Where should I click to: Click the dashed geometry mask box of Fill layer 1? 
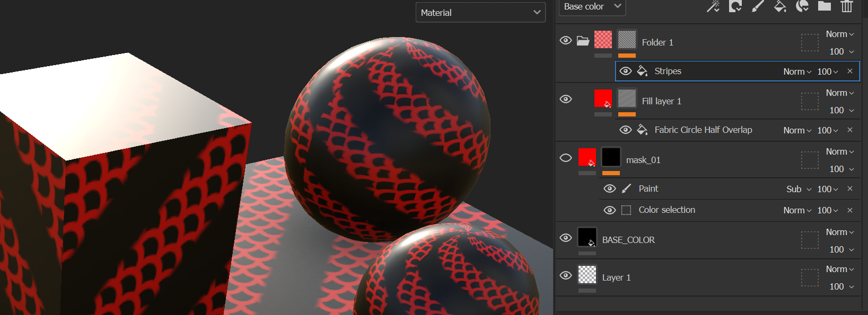810,101
